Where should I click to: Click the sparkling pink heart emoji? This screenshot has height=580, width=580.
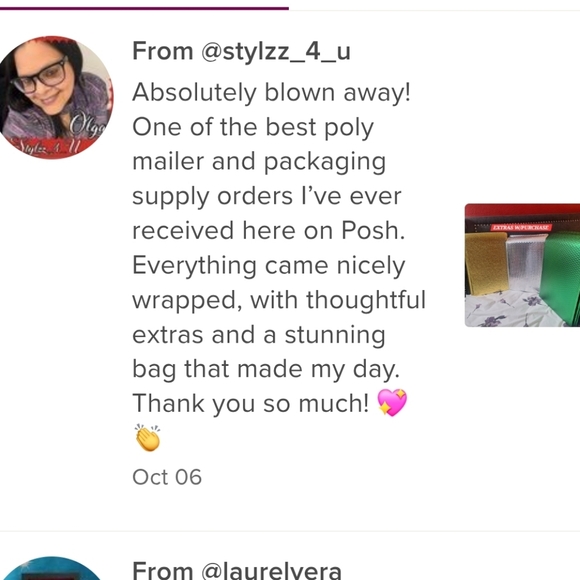(x=392, y=402)
